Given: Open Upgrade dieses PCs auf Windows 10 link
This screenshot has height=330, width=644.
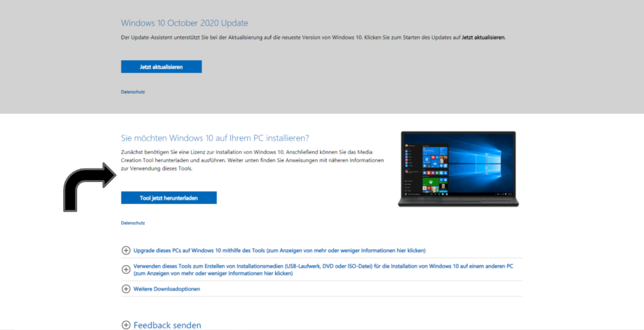Looking at the screenshot, I should point(280,250).
